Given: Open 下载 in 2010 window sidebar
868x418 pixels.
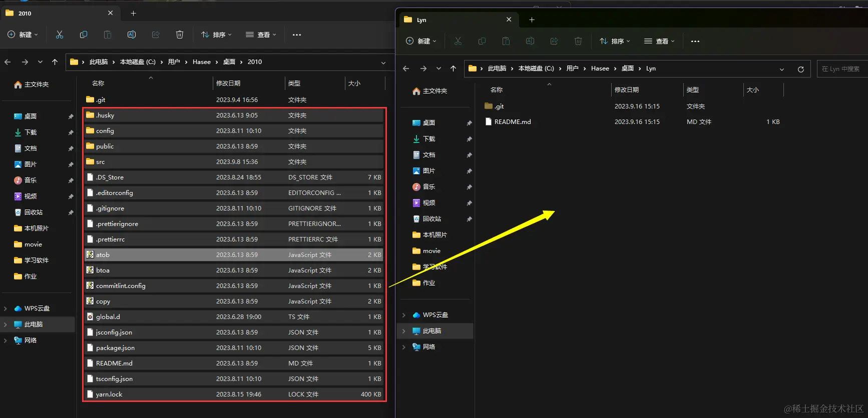Looking at the screenshot, I should 26,132.
